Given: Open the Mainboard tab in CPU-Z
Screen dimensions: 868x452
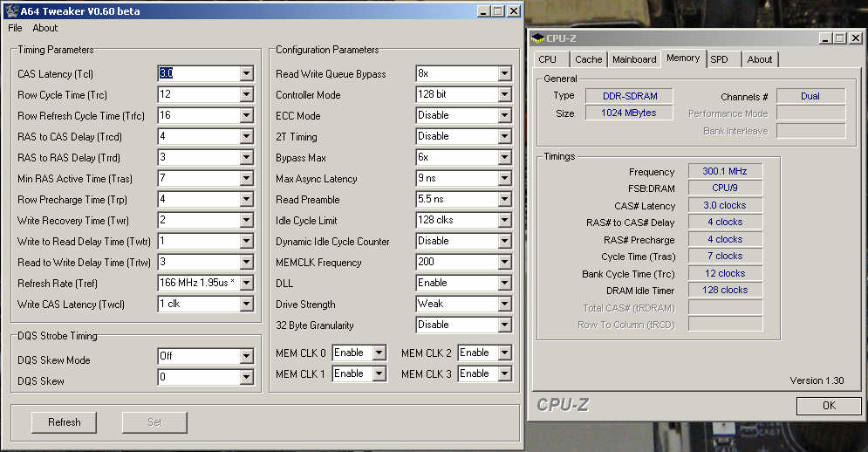Looking at the screenshot, I should [634, 59].
